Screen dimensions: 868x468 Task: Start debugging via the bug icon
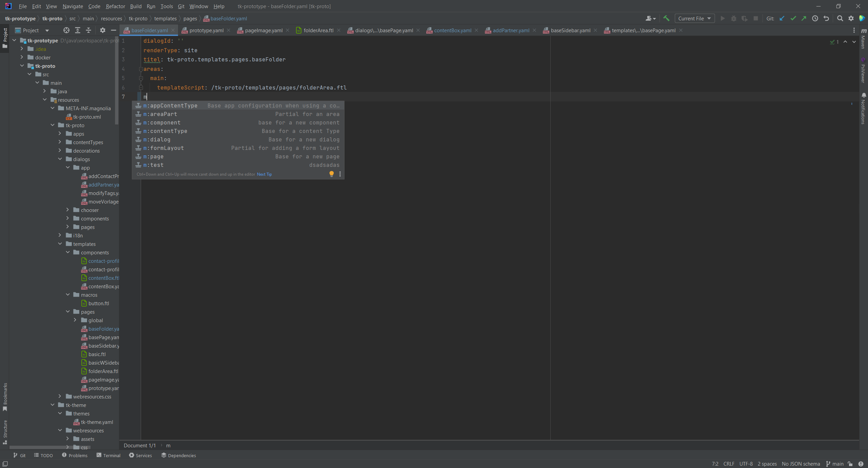[733, 18]
